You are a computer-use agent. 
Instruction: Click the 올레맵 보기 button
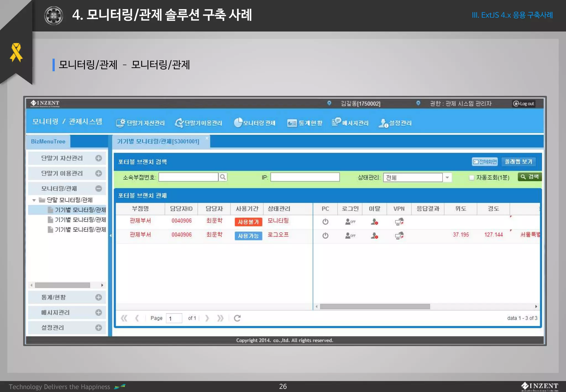coord(518,162)
